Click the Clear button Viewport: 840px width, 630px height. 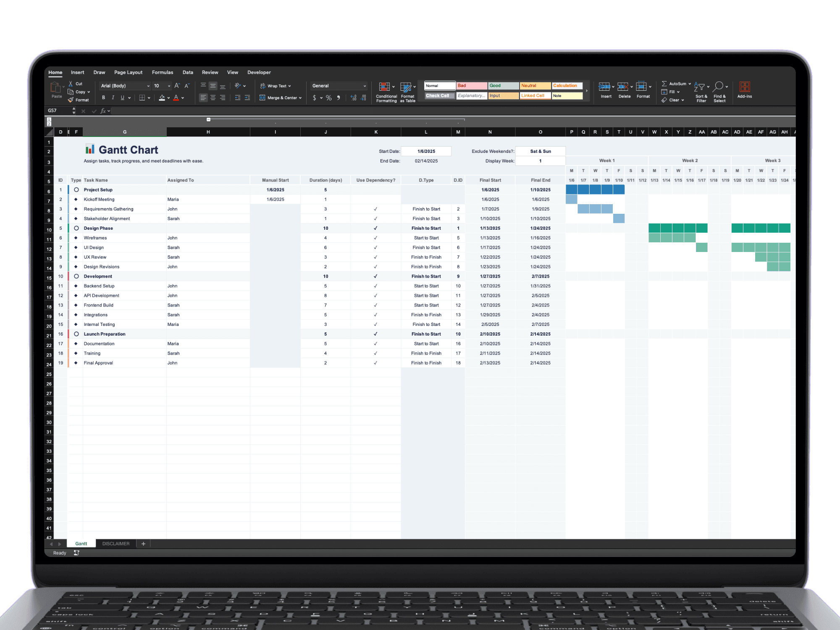[672, 100]
